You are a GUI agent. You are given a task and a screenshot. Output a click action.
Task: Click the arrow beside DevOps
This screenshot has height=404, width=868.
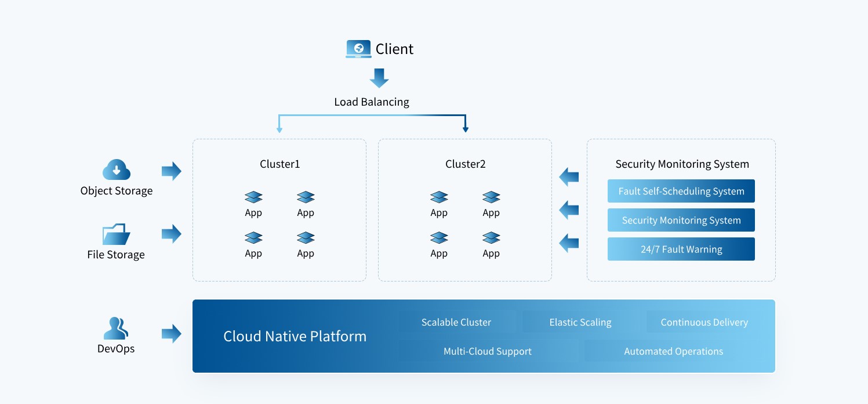[172, 333]
